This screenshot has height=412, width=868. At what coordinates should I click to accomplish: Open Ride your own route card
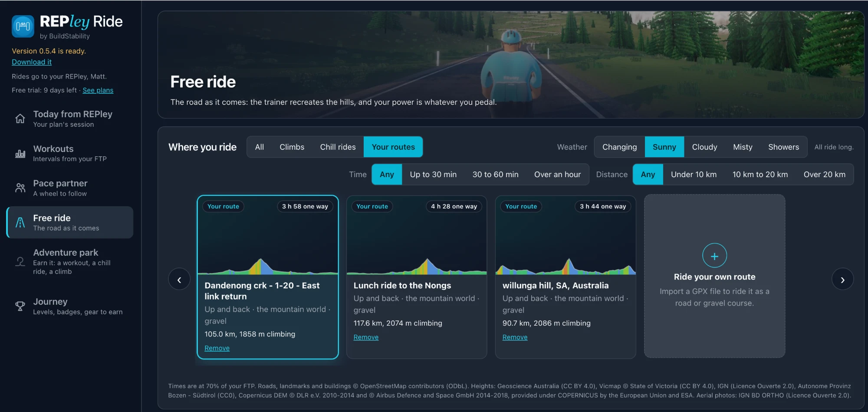(x=714, y=276)
